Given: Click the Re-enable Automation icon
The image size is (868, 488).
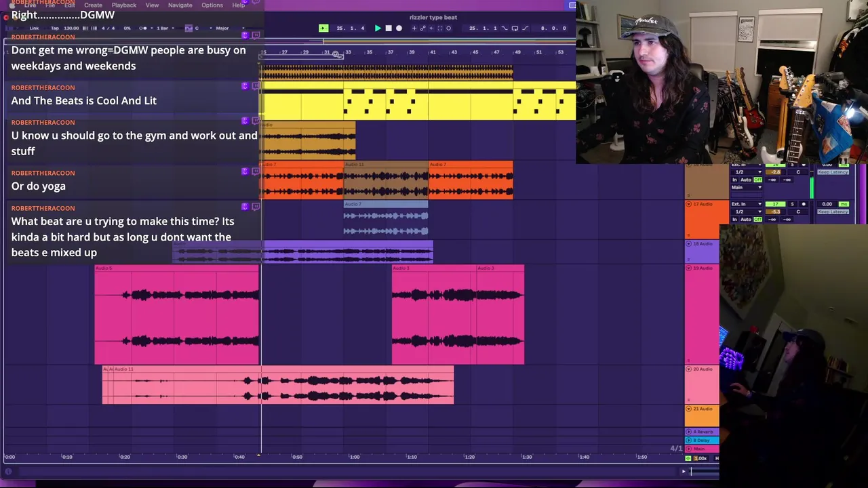Looking at the screenshot, I should click(431, 28).
